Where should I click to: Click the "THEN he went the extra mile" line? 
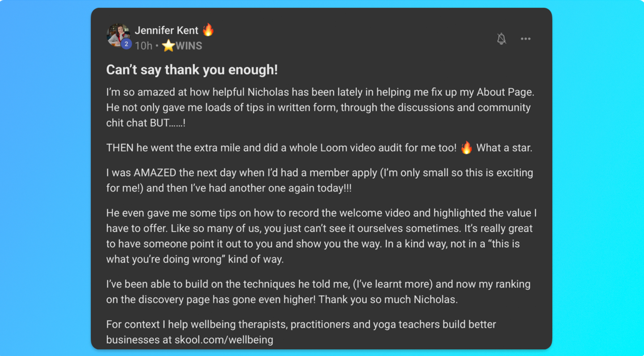pyautogui.click(x=281, y=148)
